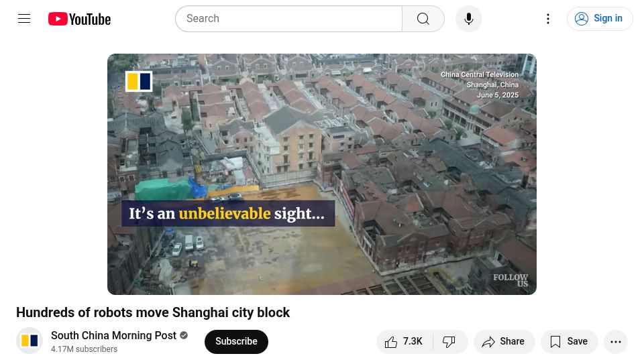The height and width of the screenshot is (362, 644).
Task: Open South China Morning Post channel avatar
Action: [30, 341]
